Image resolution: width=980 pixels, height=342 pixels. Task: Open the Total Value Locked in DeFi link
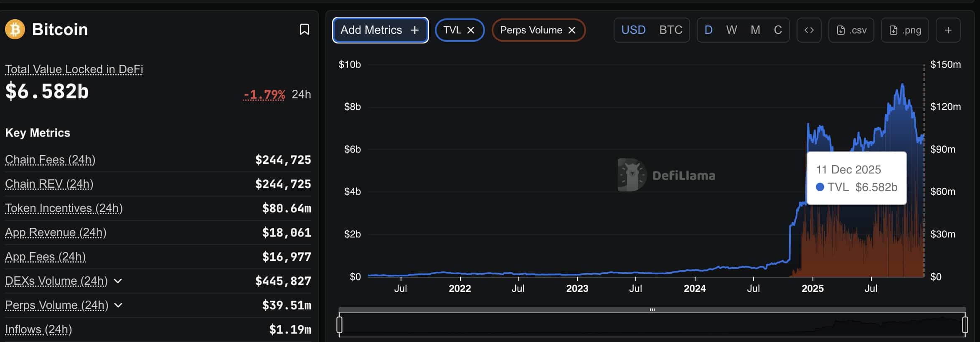point(74,69)
